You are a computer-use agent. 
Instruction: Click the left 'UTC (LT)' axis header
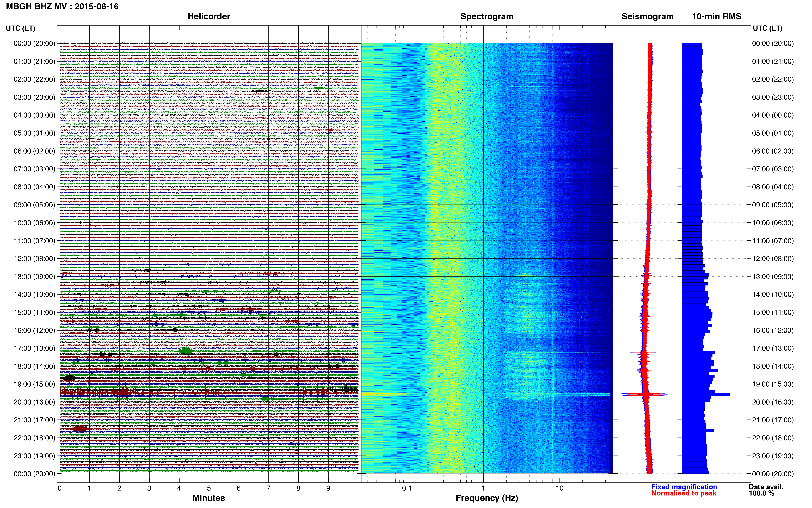[21, 28]
